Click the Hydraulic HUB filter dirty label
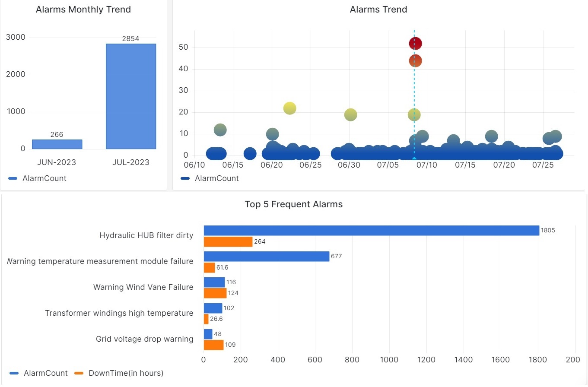 (x=146, y=235)
